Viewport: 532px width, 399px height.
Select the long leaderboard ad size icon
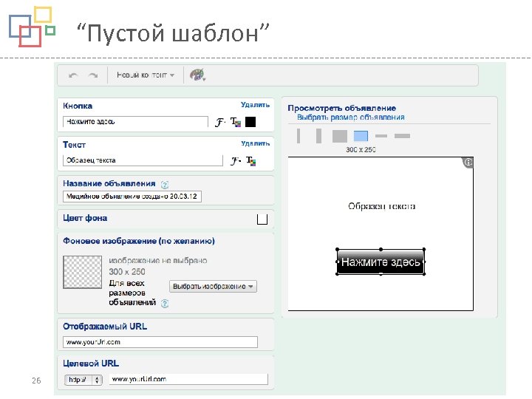[403, 136]
